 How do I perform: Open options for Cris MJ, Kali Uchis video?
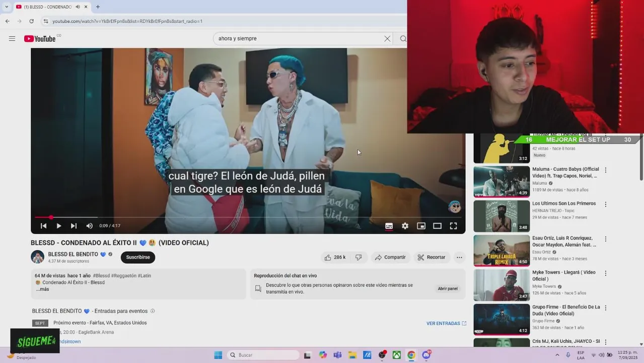(606, 342)
